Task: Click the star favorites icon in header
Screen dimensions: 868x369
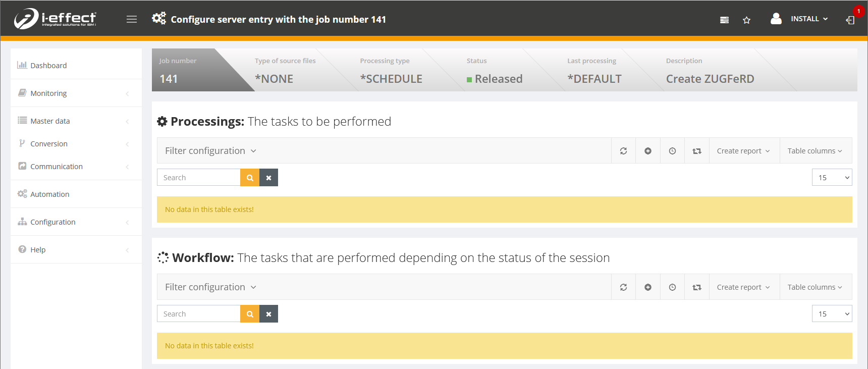Action: (746, 20)
